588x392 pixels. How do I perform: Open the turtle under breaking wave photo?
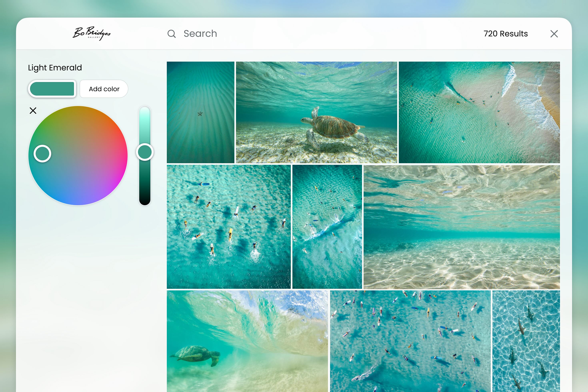pyautogui.click(x=247, y=341)
